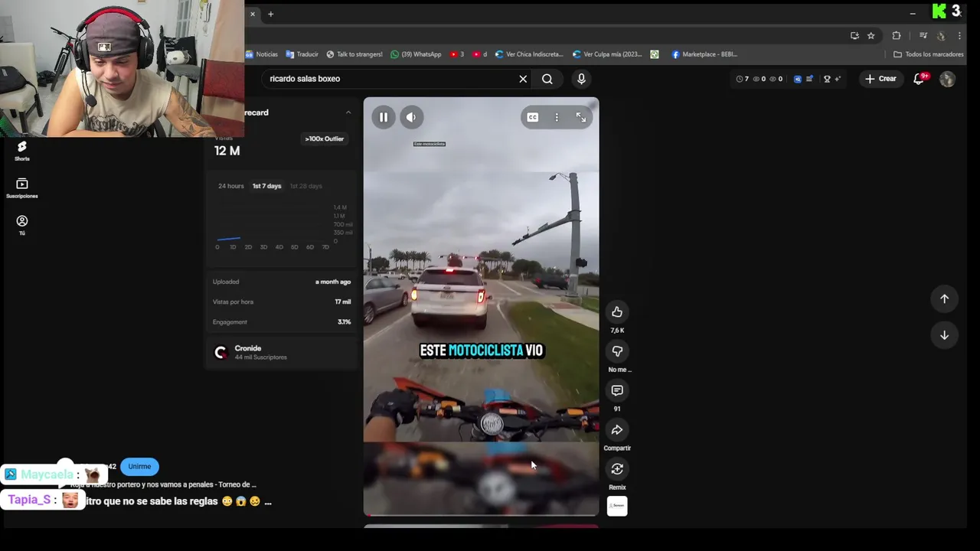This screenshot has height=551, width=980.
Task: Click the '>100x Outlier' badge
Action: coord(325,139)
